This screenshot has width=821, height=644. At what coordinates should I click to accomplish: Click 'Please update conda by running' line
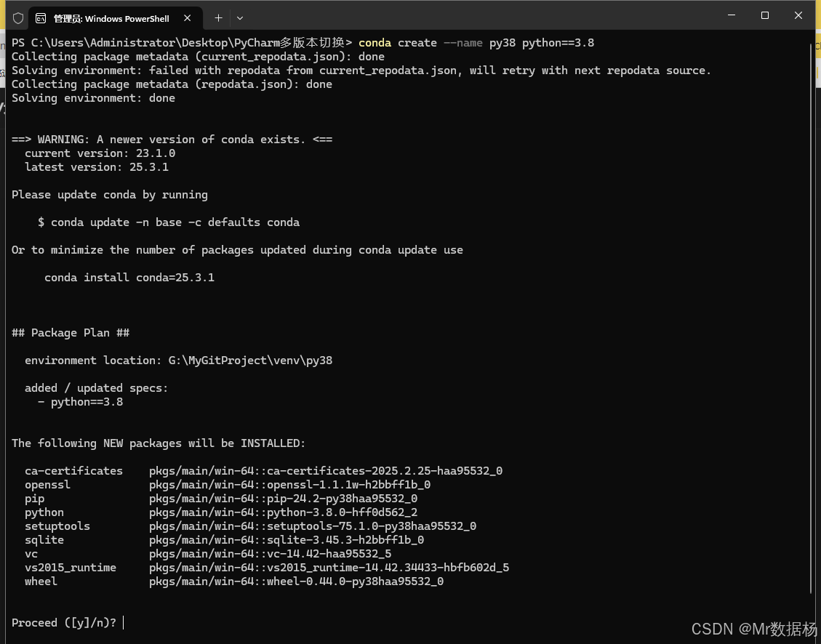109,195
